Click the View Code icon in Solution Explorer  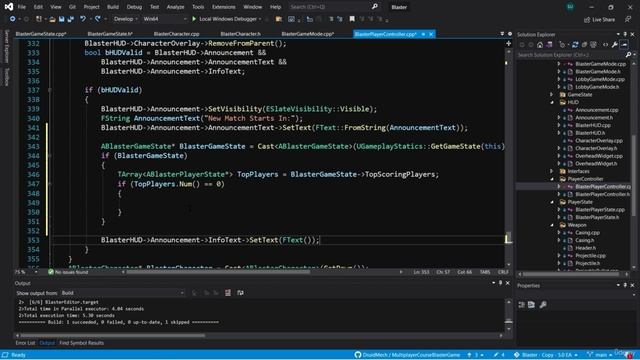pos(605,45)
